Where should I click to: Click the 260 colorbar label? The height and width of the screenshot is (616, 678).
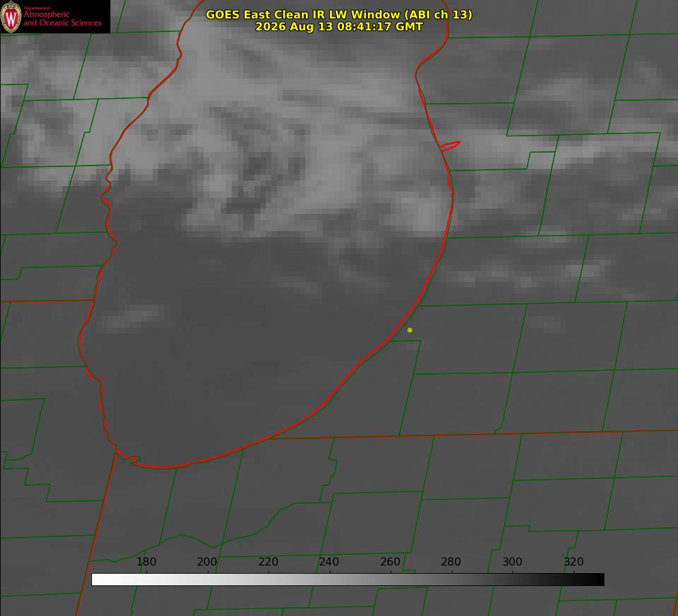[390, 561]
